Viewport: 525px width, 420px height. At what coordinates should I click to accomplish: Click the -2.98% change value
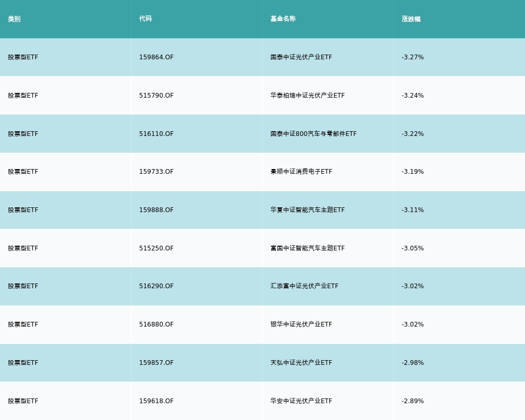point(413,363)
